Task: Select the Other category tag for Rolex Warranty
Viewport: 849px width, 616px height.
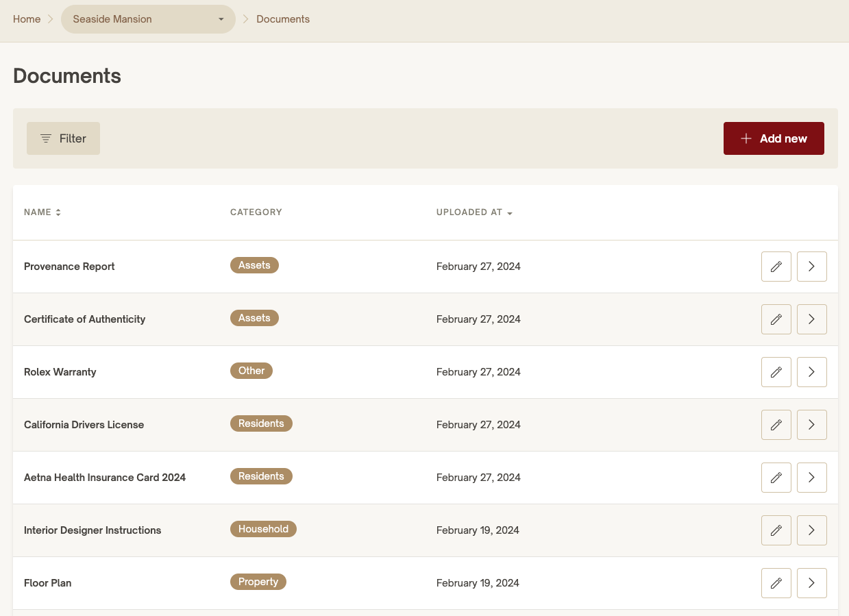Action: tap(251, 371)
